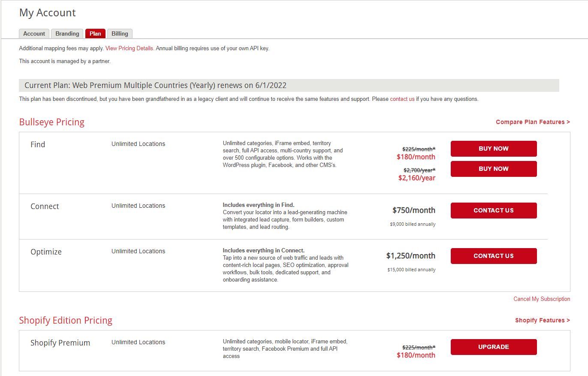Click Contact Us for the Connect plan

[494, 210]
